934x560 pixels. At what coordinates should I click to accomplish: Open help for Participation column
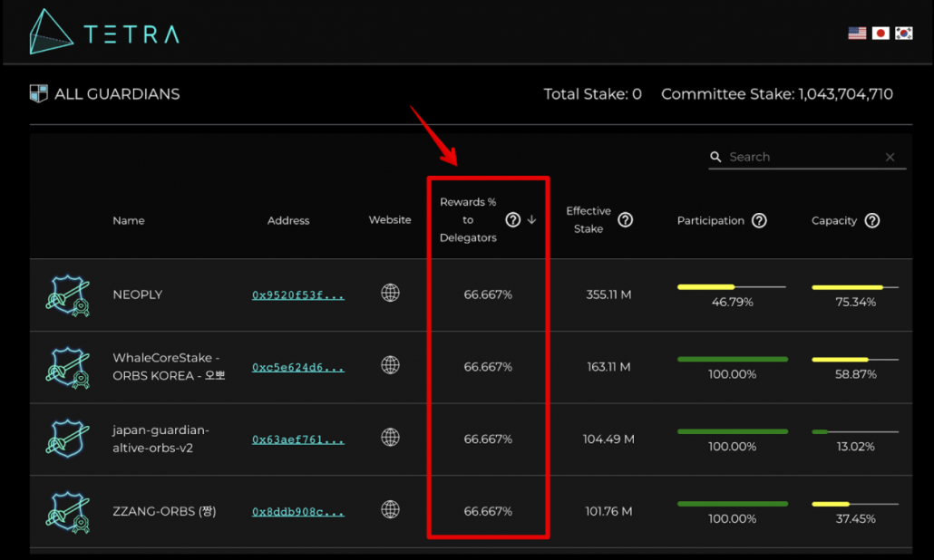point(759,221)
